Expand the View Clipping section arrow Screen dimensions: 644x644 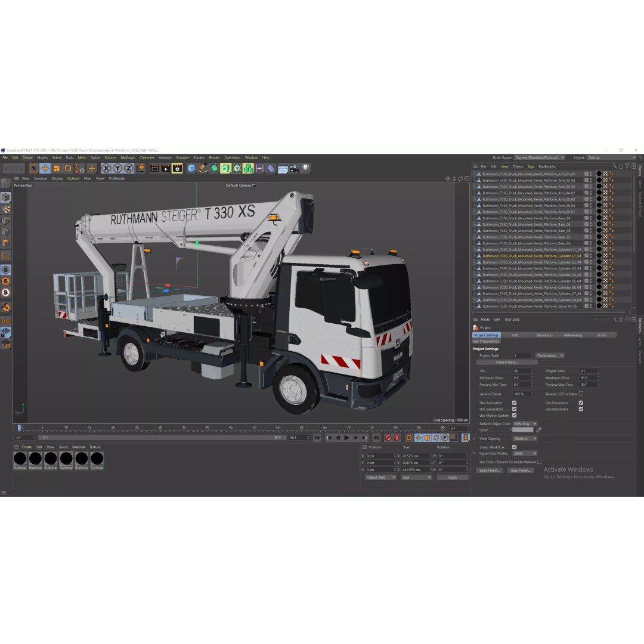coord(474,439)
